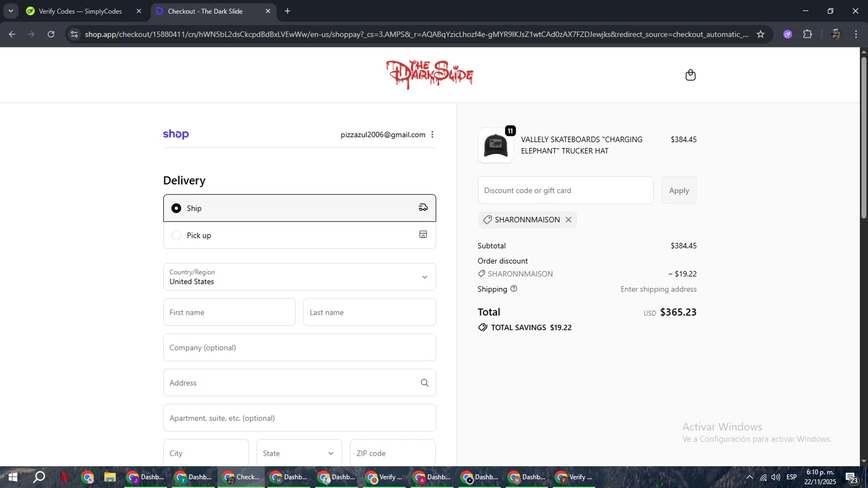Screen dimensions: 868x488
Task: Reload the checkout page
Action: 51,34
